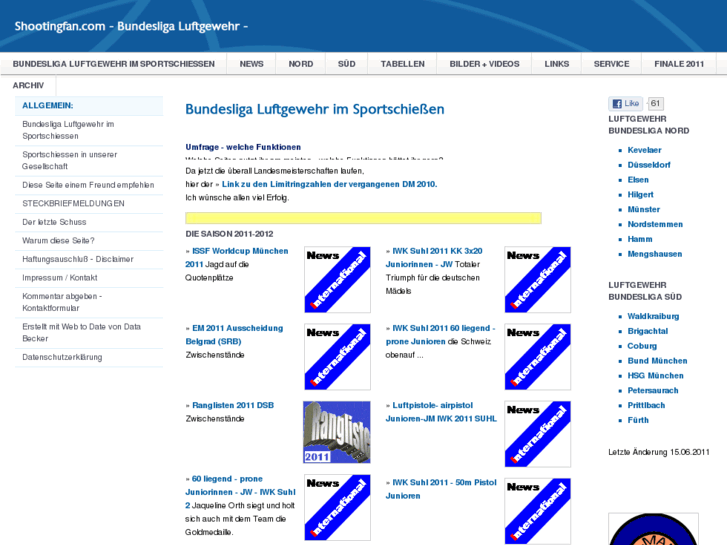The image size is (727, 545).
Task: Open the Bundesliga Luftgewehr im Sportschiessen menu item
Action: (114, 64)
